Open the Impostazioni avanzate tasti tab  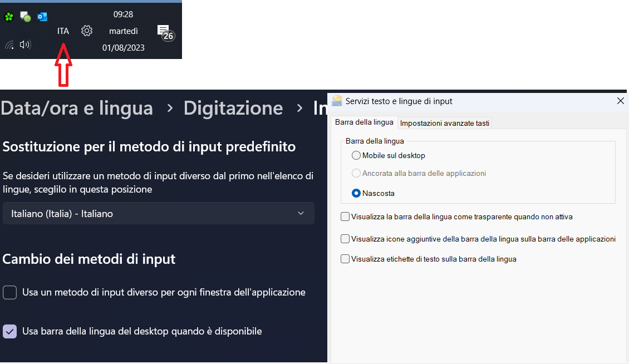(x=444, y=123)
